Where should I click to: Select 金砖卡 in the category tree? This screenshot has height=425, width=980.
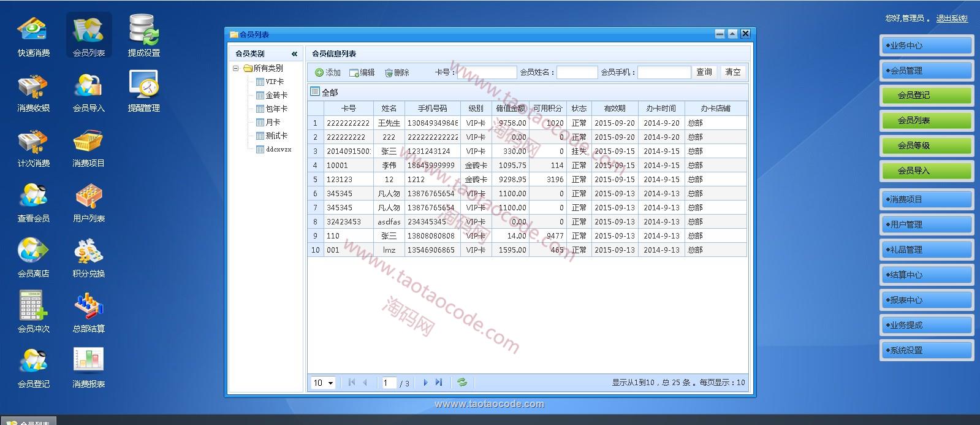point(276,96)
